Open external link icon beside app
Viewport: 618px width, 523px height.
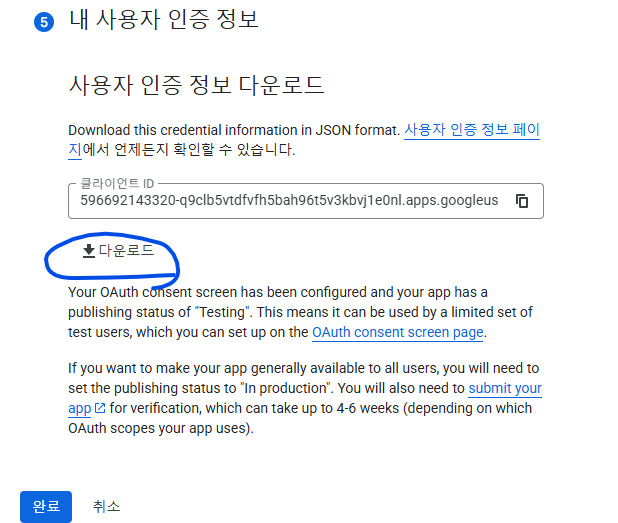coord(100,408)
